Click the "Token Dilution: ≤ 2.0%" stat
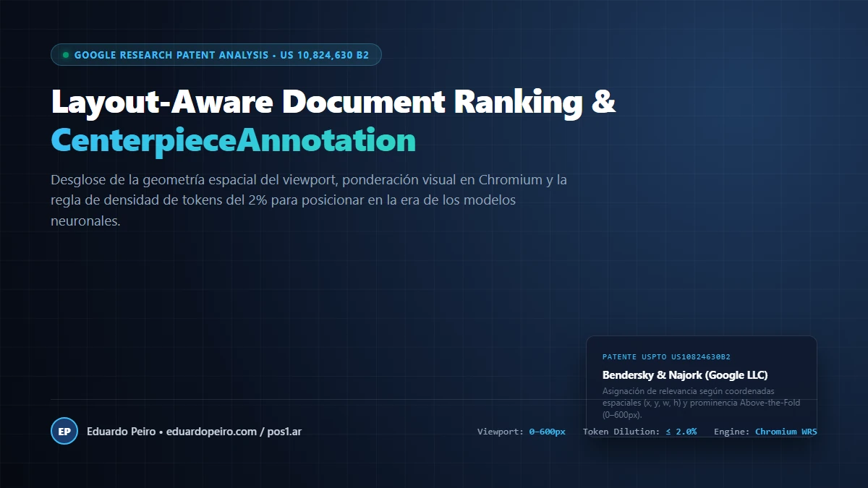 point(640,432)
